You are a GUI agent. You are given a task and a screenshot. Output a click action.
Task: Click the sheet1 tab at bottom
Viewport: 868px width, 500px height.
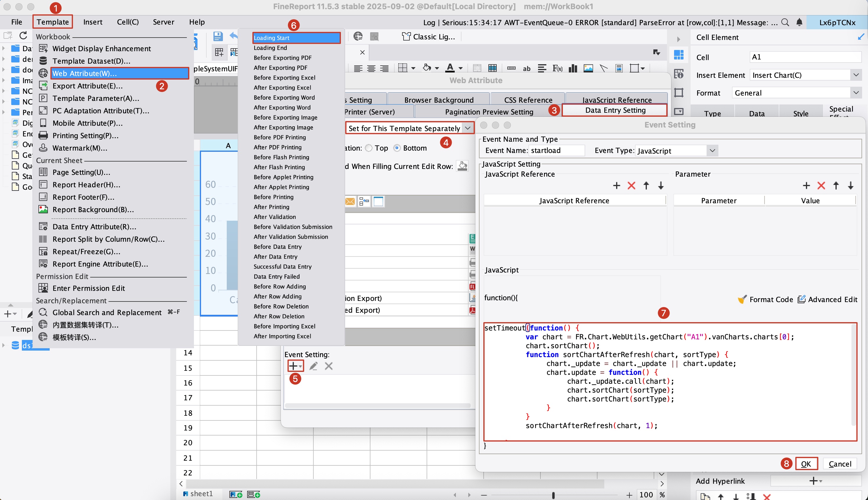coord(198,494)
